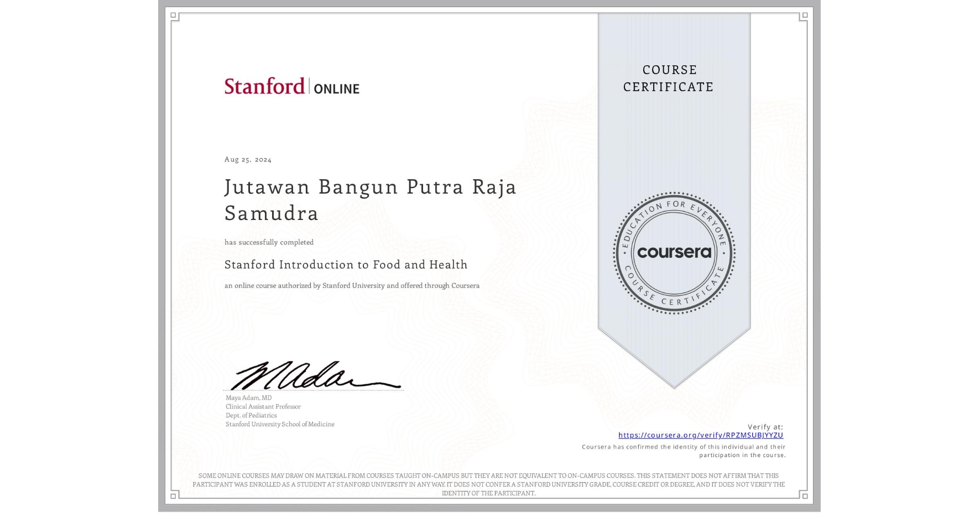Click the Coursera Education for Everyone seal

pos(674,253)
